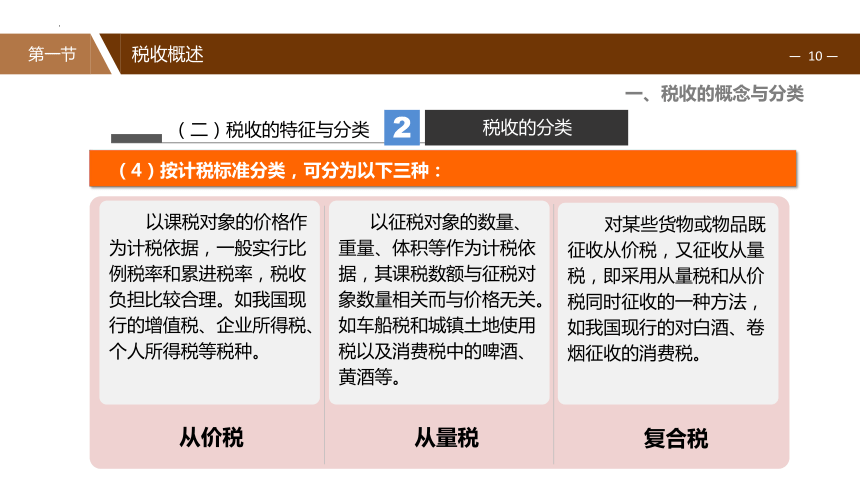The height and width of the screenshot is (484, 860).
Task: Click the (二)税收的特征与分类 subtitle
Action: tap(271, 130)
